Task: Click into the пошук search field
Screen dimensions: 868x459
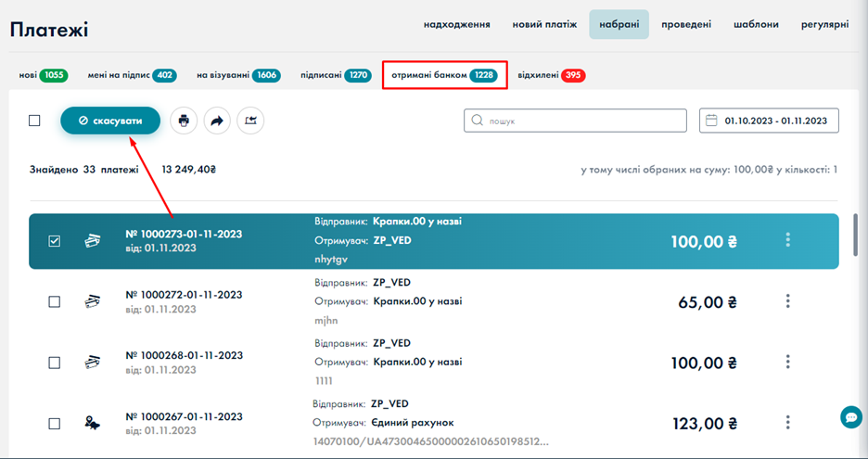Action: [575, 121]
